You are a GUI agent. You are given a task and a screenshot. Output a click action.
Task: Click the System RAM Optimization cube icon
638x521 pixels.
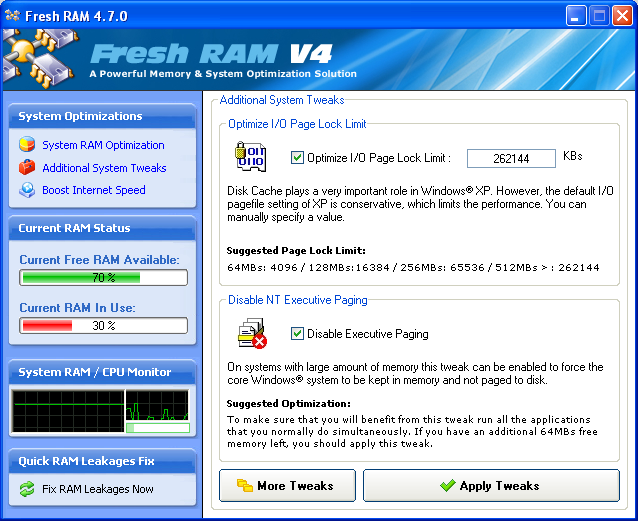[27, 144]
